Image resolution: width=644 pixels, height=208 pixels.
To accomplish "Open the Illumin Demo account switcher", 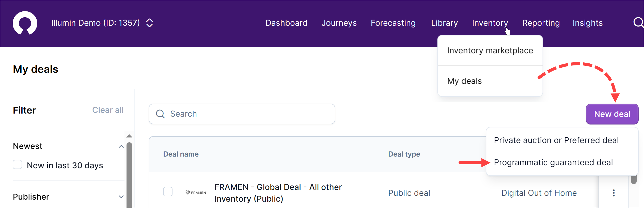I will pyautogui.click(x=150, y=23).
